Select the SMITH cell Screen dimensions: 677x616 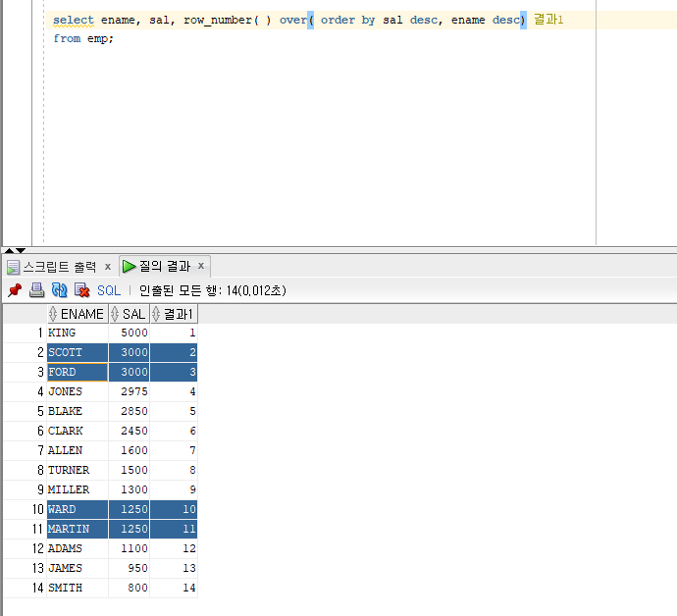point(78,588)
